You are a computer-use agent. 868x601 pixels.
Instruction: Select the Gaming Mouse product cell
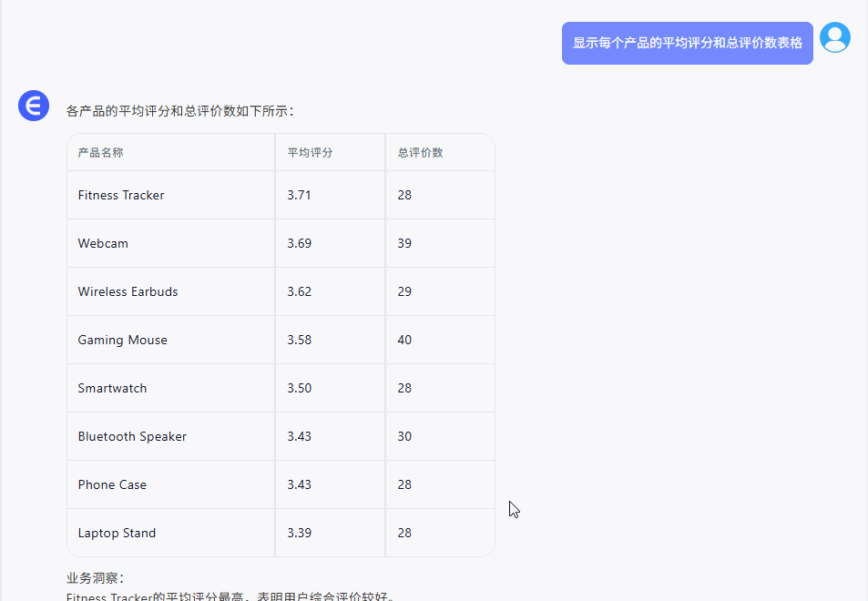[x=171, y=340]
